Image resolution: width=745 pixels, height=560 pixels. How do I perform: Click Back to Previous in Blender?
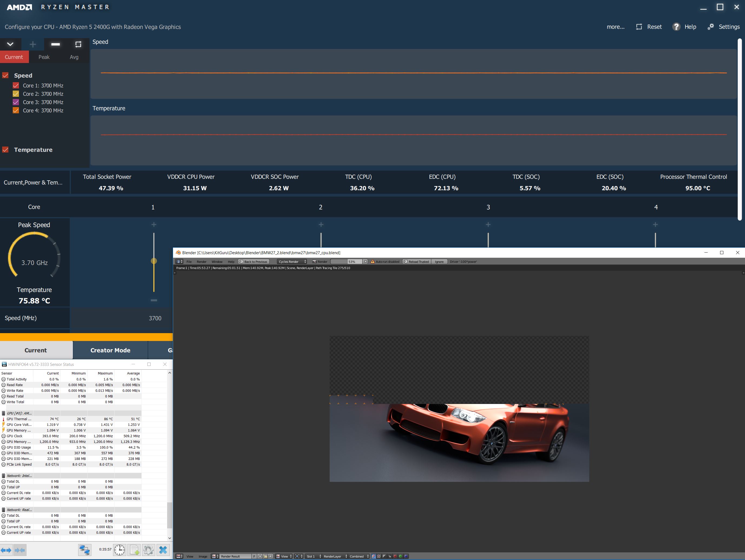(x=253, y=262)
